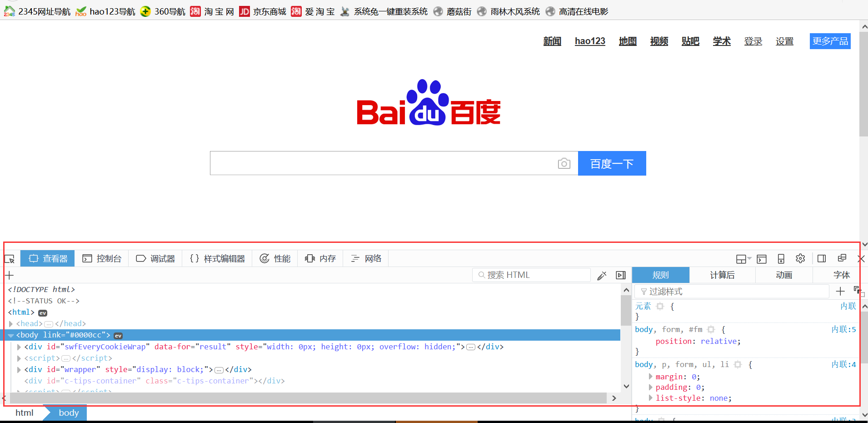This screenshot has height=423, width=868.
Task: Click the 更多产品 button
Action: 830,41
